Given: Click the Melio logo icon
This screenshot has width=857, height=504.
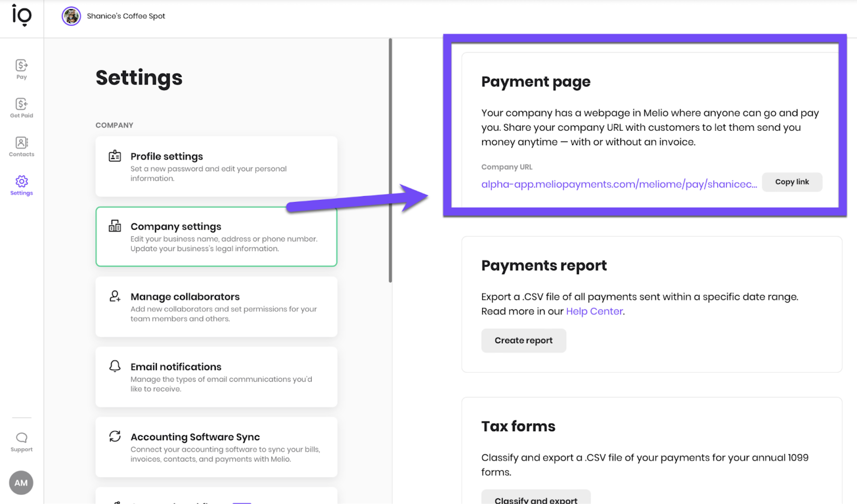Looking at the screenshot, I should click(x=22, y=15).
